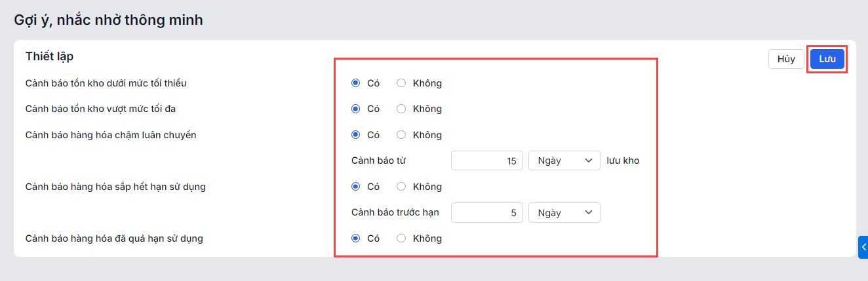The width and height of the screenshot is (868, 281).
Task: Open the Ngày dropdown beside lưu kho
Action: pos(564,160)
